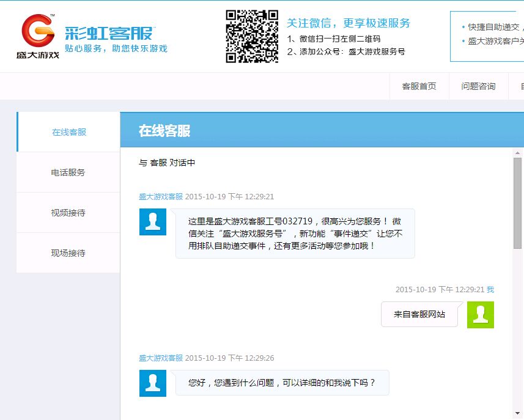The width and height of the screenshot is (524, 420).
Task: Click the 彩虹客服 brand title
Action: pos(109,32)
